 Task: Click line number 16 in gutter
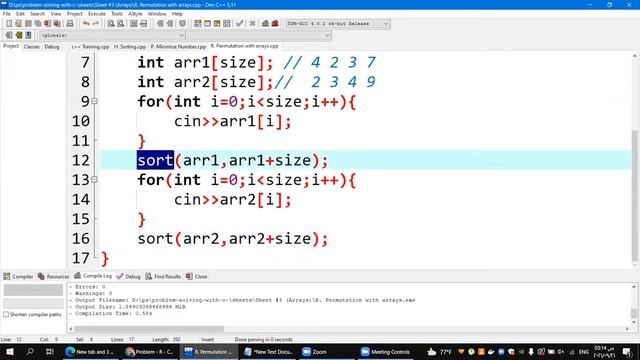tap(81, 238)
